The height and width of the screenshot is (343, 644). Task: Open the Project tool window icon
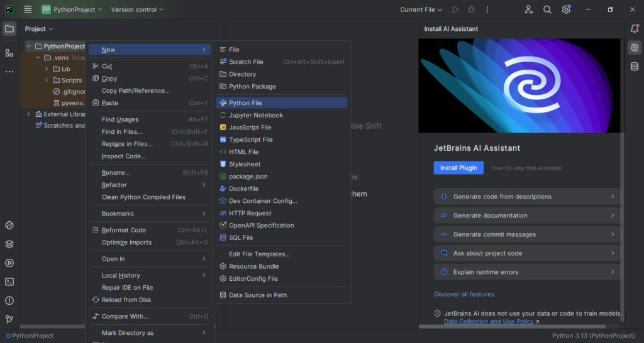(9, 29)
